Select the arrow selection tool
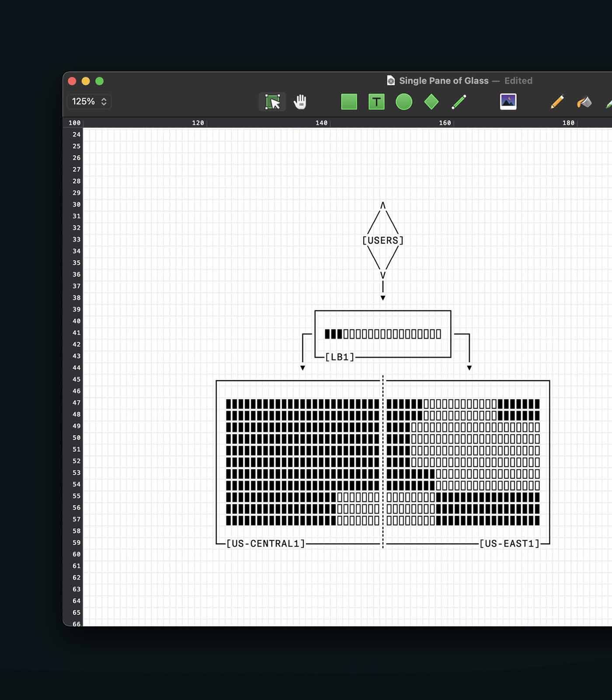This screenshot has height=700, width=612. point(272,102)
